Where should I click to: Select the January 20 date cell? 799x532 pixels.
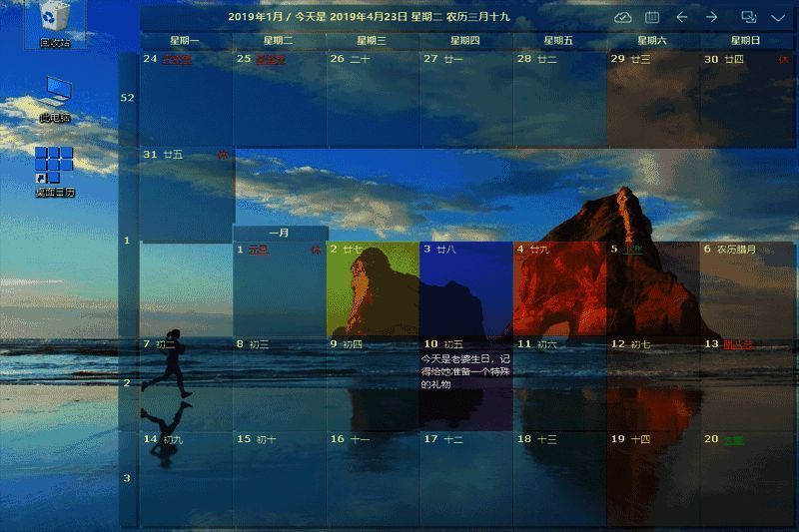click(747, 478)
